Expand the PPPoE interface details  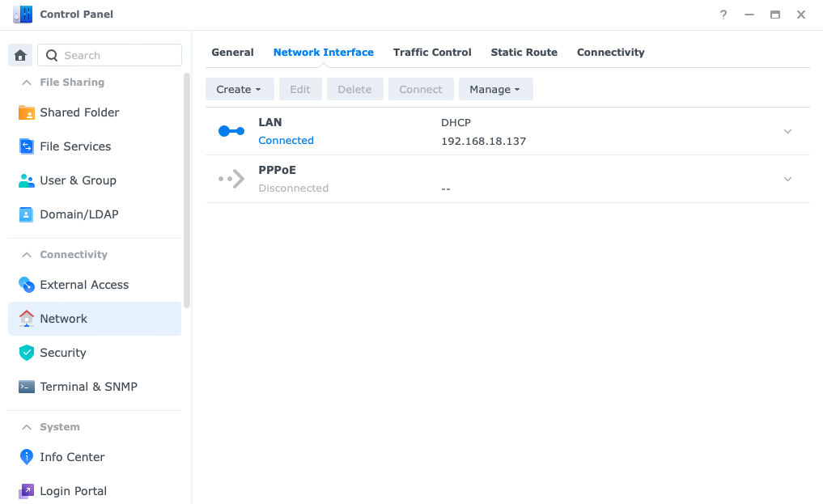(x=787, y=179)
